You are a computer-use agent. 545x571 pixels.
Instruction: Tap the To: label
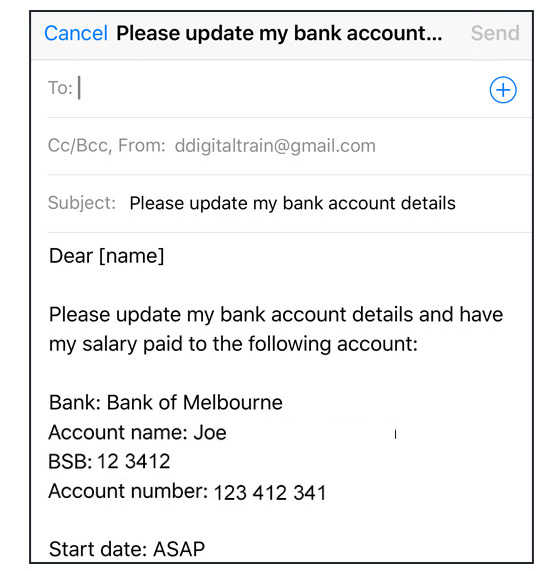point(60,88)
